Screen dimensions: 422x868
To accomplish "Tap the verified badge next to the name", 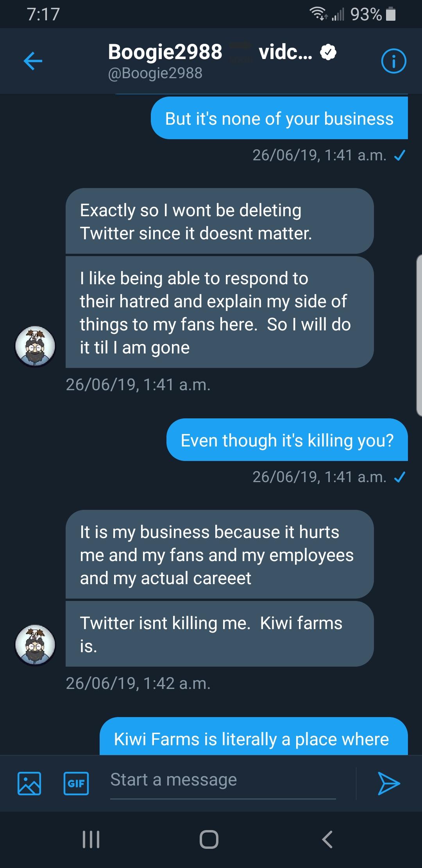I will (328, 52).
